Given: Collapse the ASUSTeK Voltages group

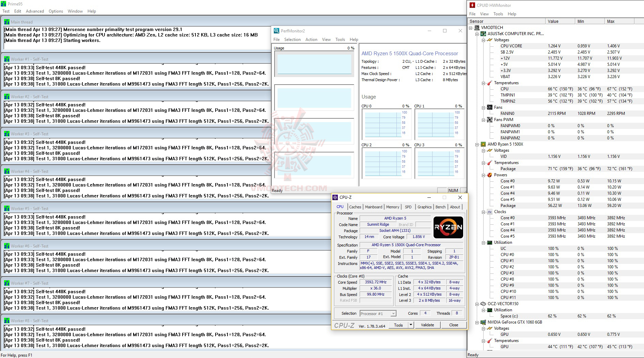Looking at the screenshot, I should click(484, 40).
